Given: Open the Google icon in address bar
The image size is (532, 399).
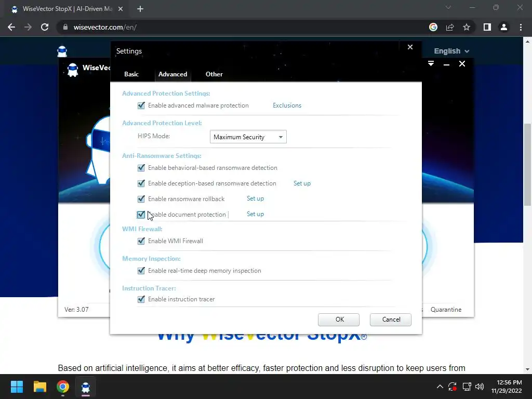Looking at the screenshot, I should point(433,27).
